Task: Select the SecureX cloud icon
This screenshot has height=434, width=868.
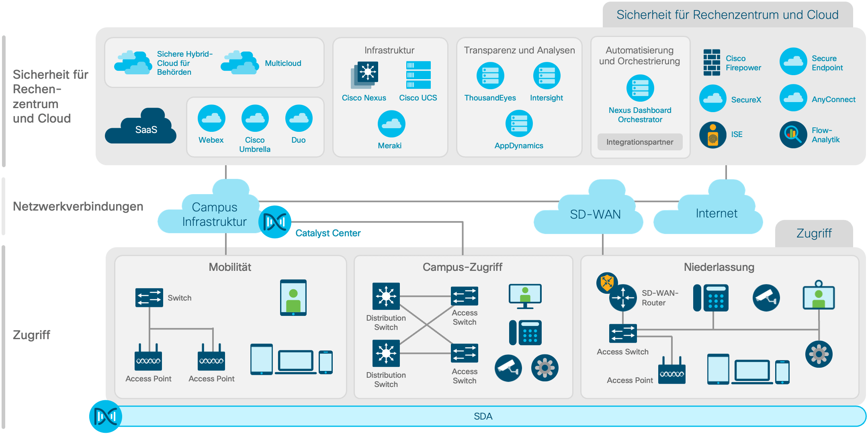Action: click(713, 98)
